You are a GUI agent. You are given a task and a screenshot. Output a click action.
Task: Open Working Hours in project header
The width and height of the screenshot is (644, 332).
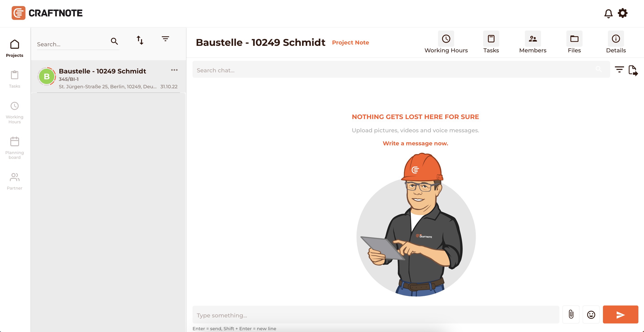pyautogui.click(x=446, y=42)
